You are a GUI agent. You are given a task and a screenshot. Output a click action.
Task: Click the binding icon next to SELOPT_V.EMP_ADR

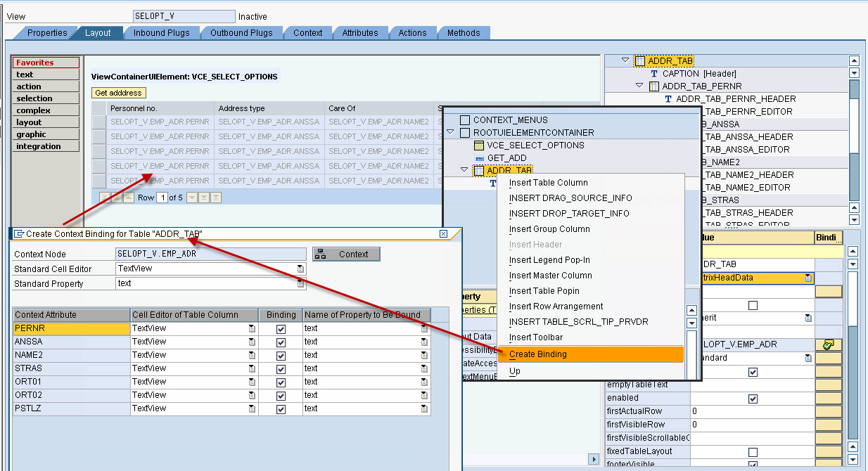pos(829,344)
